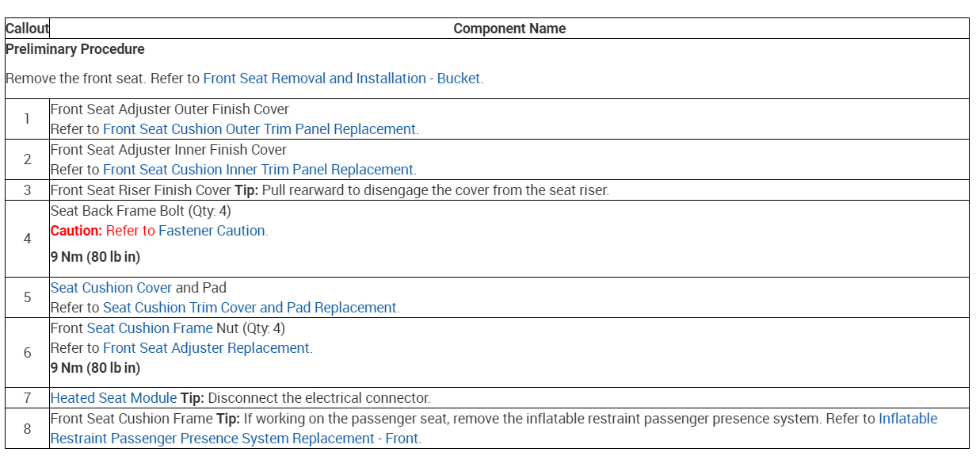The image size is (980, 456).
Task: Click the Callout column header
Action: 27,29
